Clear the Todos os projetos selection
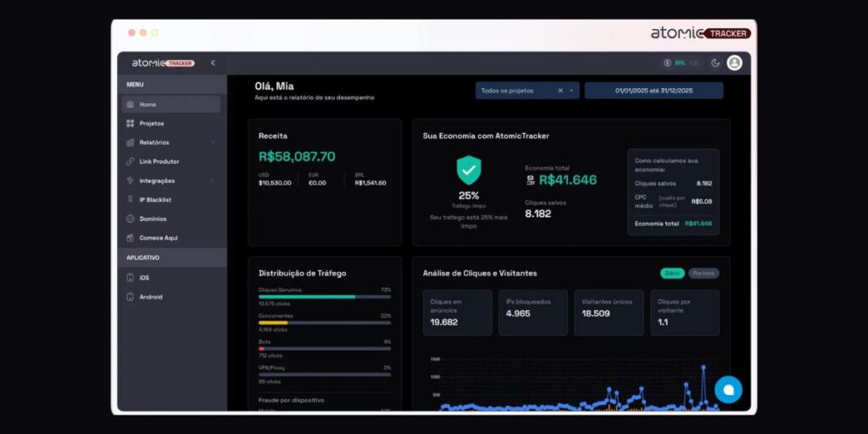The width and height of the screenshot is (868, 434). click(x=559, y=91)
